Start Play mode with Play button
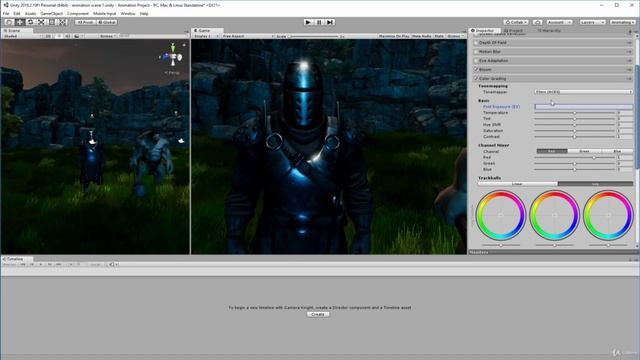This screenshot has width=640, height=360. pyautogui.click(x=308, y=22)
